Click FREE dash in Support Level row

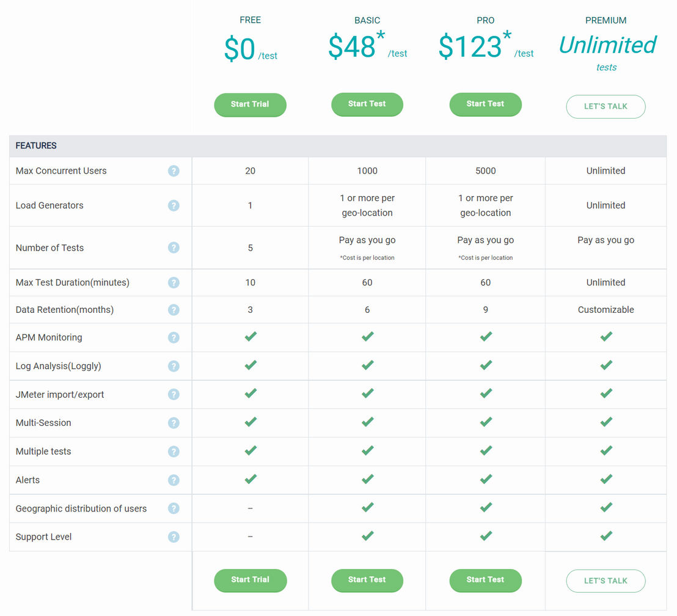pyautogui.click(x=251, y=537)
